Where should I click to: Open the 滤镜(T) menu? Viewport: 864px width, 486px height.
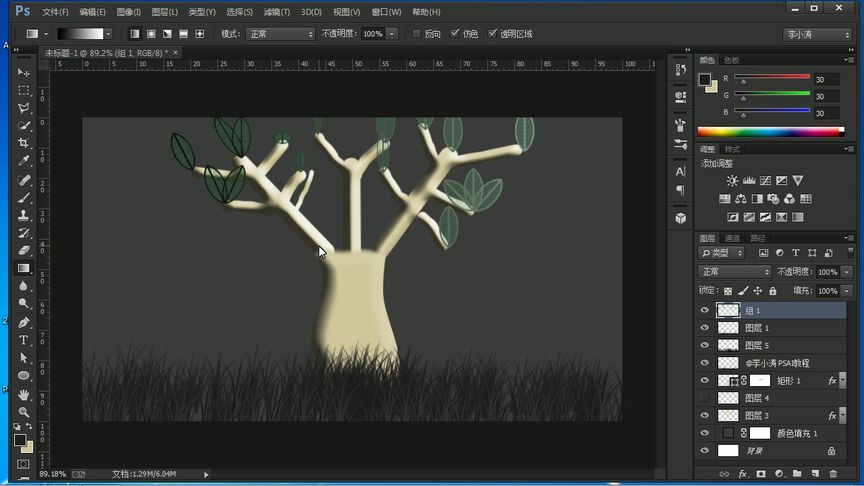tap(277, 12)
